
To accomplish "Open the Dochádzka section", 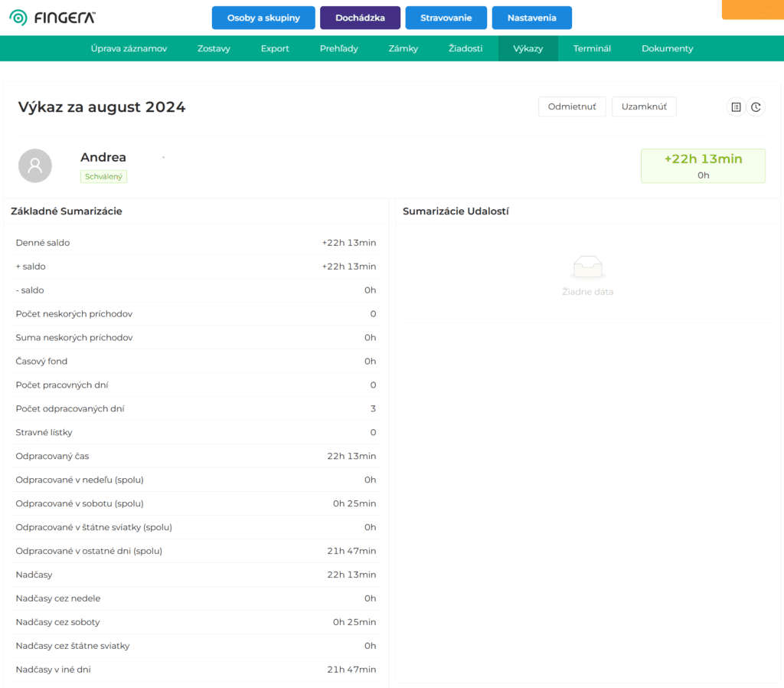I will [360, 18].
